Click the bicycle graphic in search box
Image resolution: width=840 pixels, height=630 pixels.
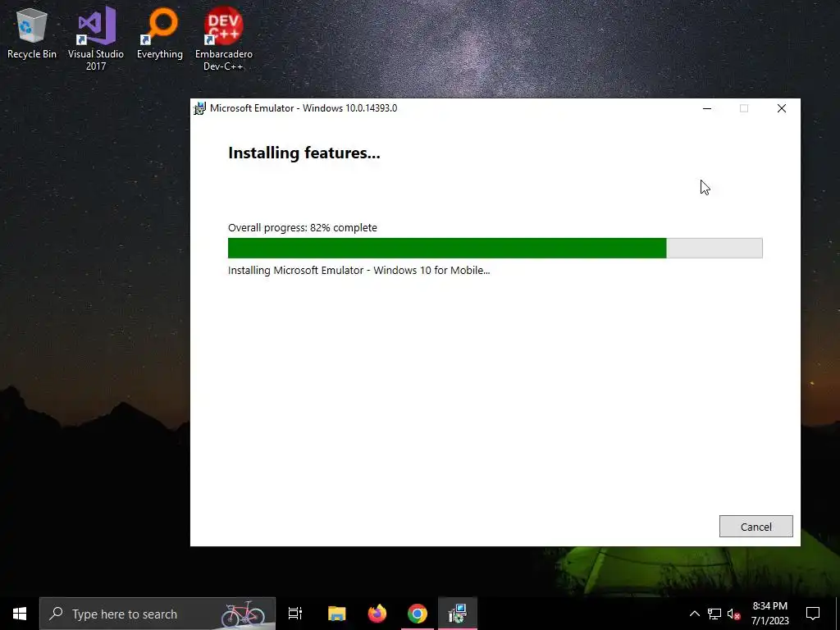[244, 614]
